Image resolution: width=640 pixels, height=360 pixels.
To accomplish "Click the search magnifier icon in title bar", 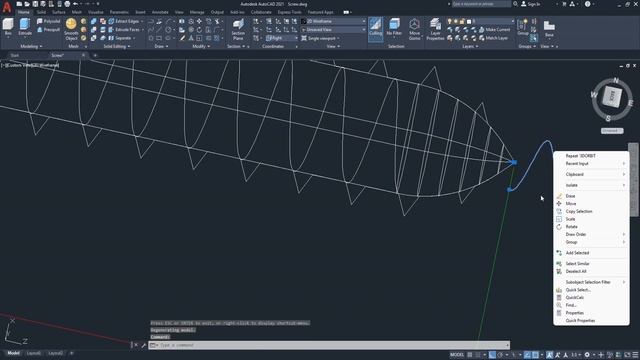I will (x=516, y=4).
